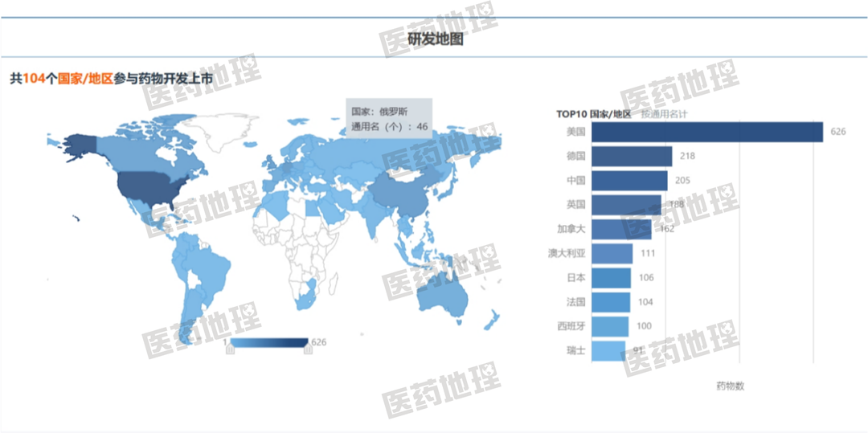Image resolution: width=868 pixels, height=433 pixels.
Task: Click the 日本 bar showing 106
Action: (611, 278)
